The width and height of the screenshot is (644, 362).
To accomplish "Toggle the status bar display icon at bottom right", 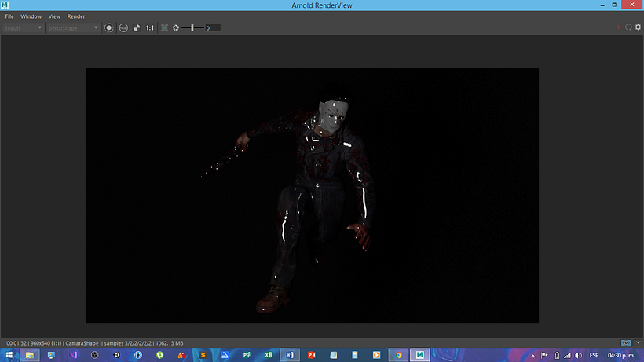I will (626, 343).
